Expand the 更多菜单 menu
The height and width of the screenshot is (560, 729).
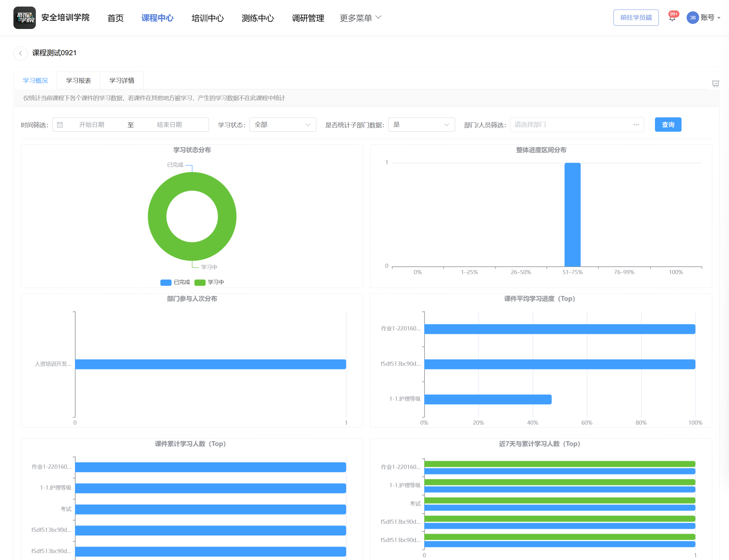pyautogui.click(x=361, y=18)
